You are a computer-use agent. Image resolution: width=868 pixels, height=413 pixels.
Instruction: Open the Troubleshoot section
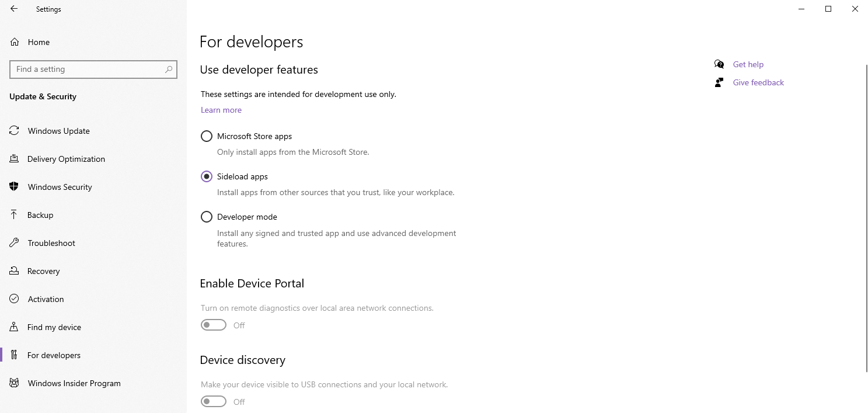14,243
